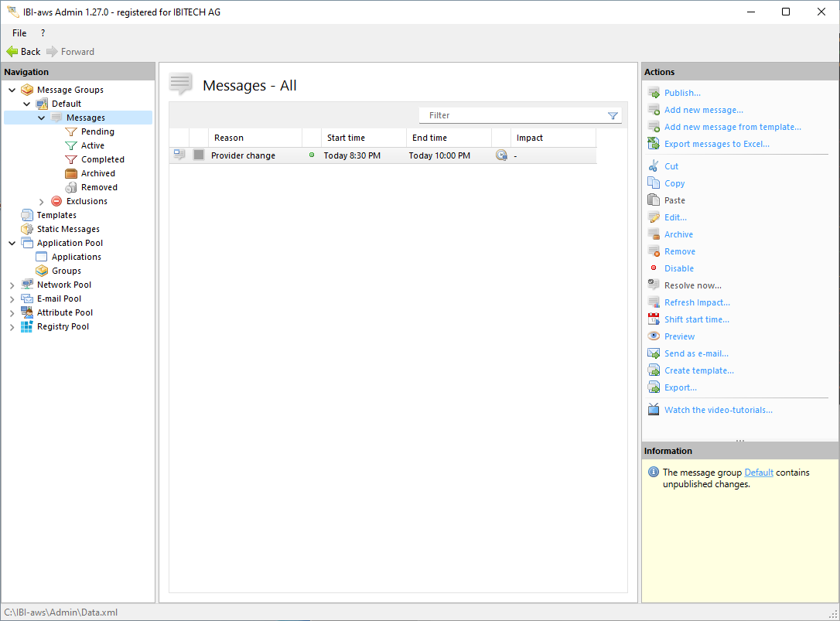The height and width of the screenshot is (621, 840).
Task: Click the Export messages to Excel icon
Action: tap(654, 144)
